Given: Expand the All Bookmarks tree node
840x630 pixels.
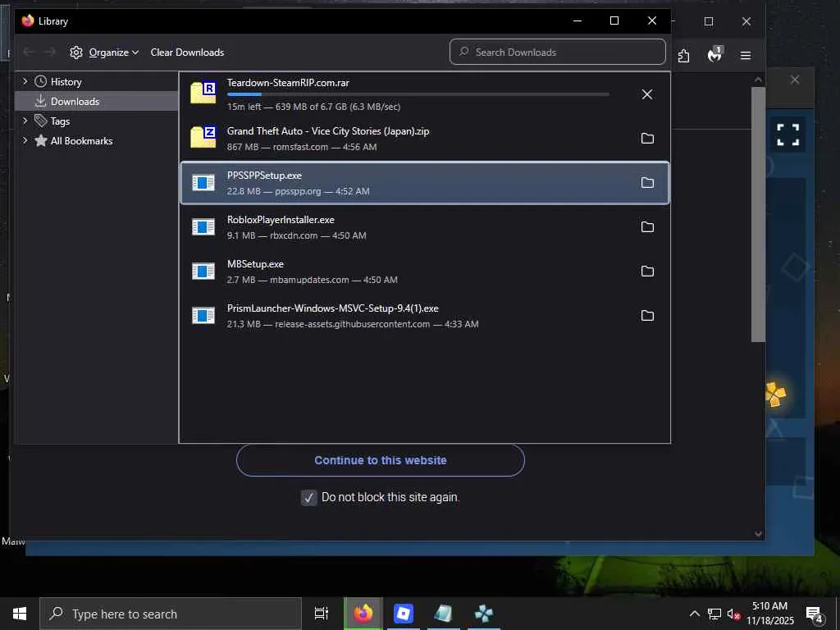Looking at the screenshot, I should point(25,140).
